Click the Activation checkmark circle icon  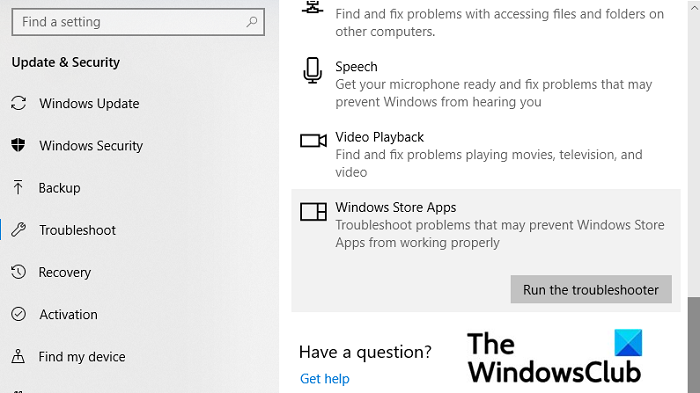(x=18, y=314)
